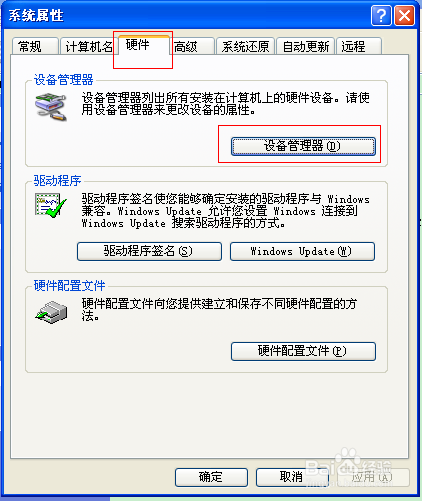Open the 系统还原 tab
The image size is (422, 501).
[245, 46]
